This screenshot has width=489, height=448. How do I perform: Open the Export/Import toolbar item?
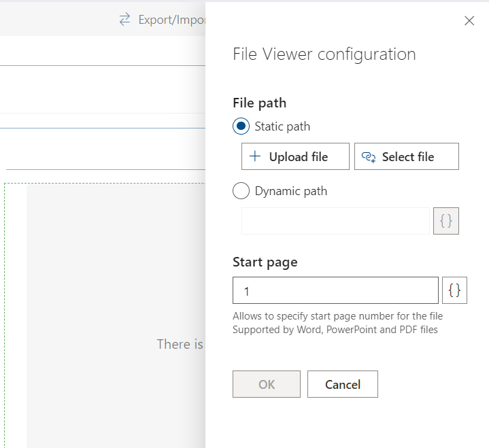point(162,20)
